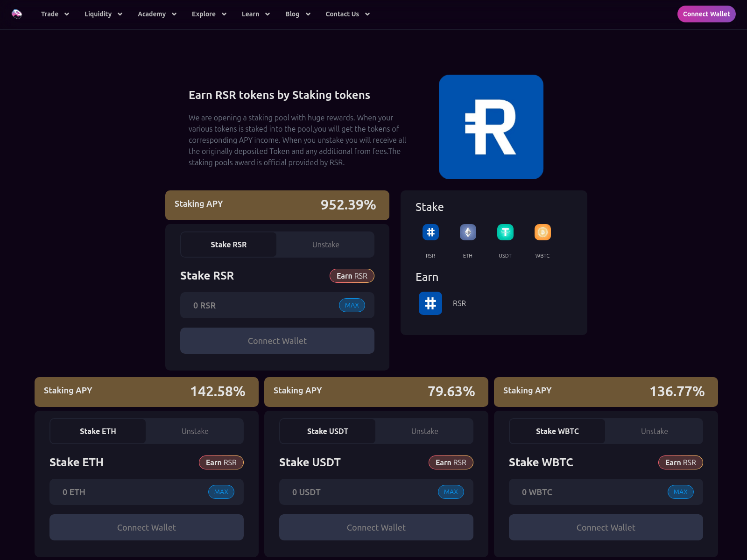Click Earn RSR badge in Stake WBTC card
The width and height of the screenshot is (747, 560).
click(x=681, y=462)
